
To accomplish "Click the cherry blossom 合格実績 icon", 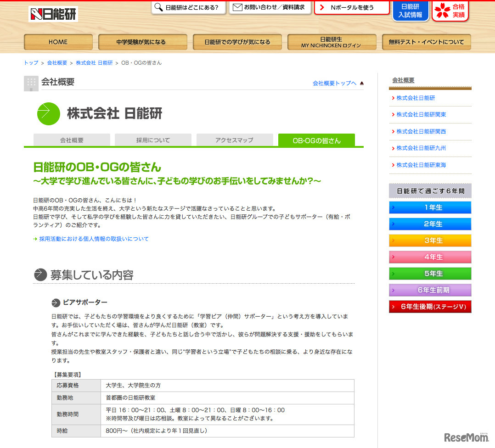I will (x=443, y=11).
